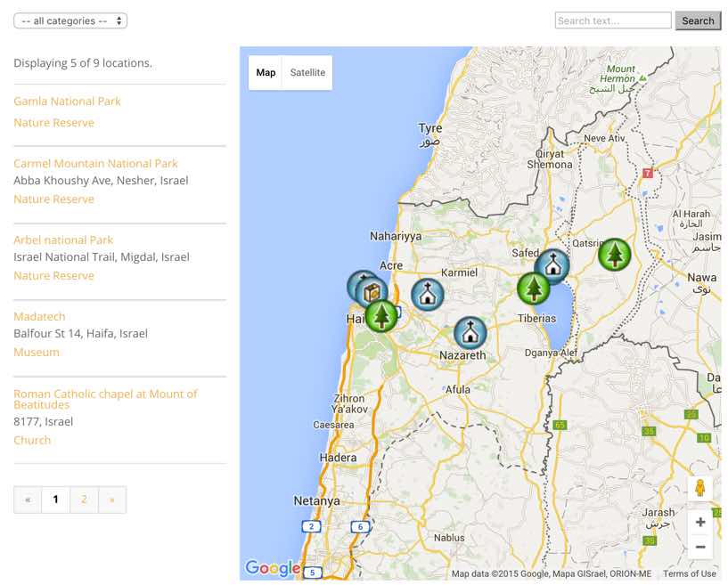
Task: Click the search text input field
Action: click(612, 20)
